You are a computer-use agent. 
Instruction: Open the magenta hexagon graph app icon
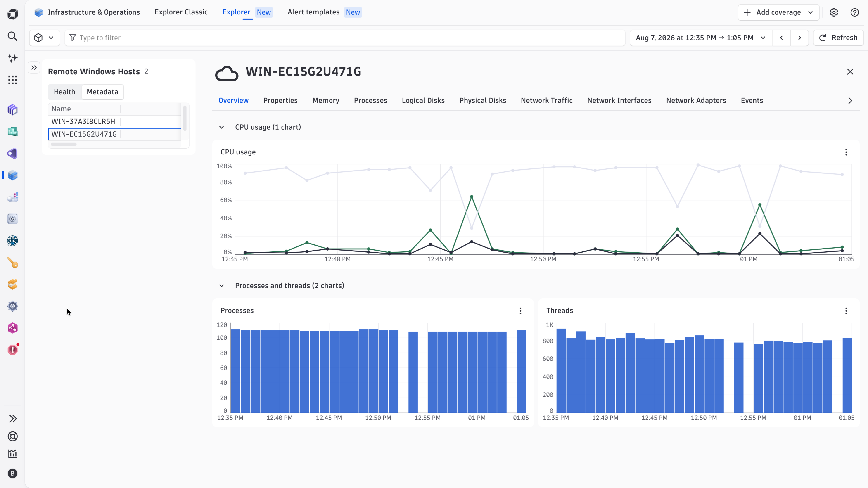12,328
